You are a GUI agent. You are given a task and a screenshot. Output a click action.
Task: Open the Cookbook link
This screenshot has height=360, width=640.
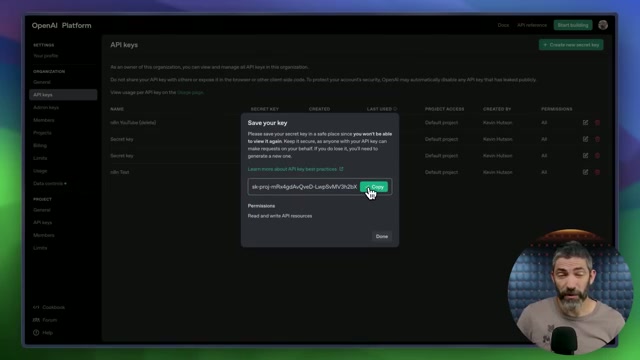(x=49, y=307)
